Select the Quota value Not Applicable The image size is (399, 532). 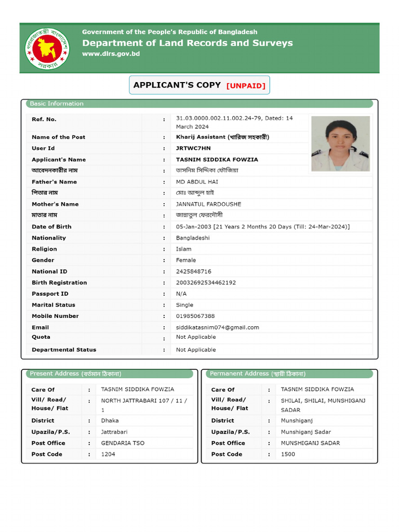[x=196, y=337]
